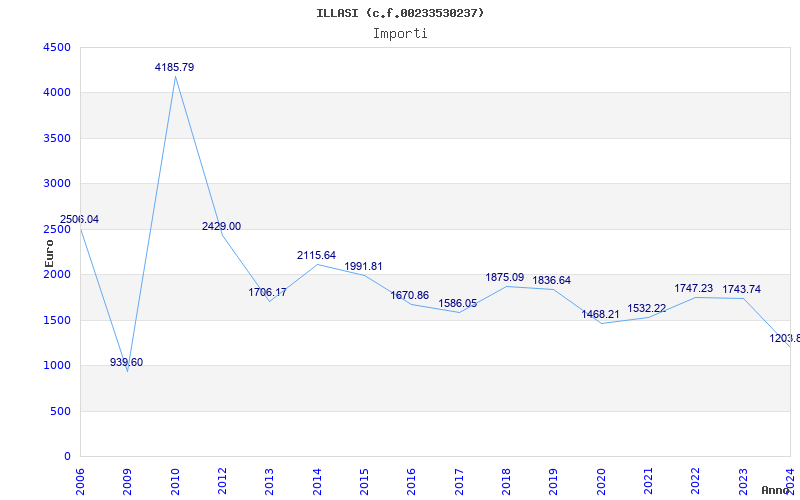
Task: Select data label 1532.22
Action: click(x=646, y=309)
